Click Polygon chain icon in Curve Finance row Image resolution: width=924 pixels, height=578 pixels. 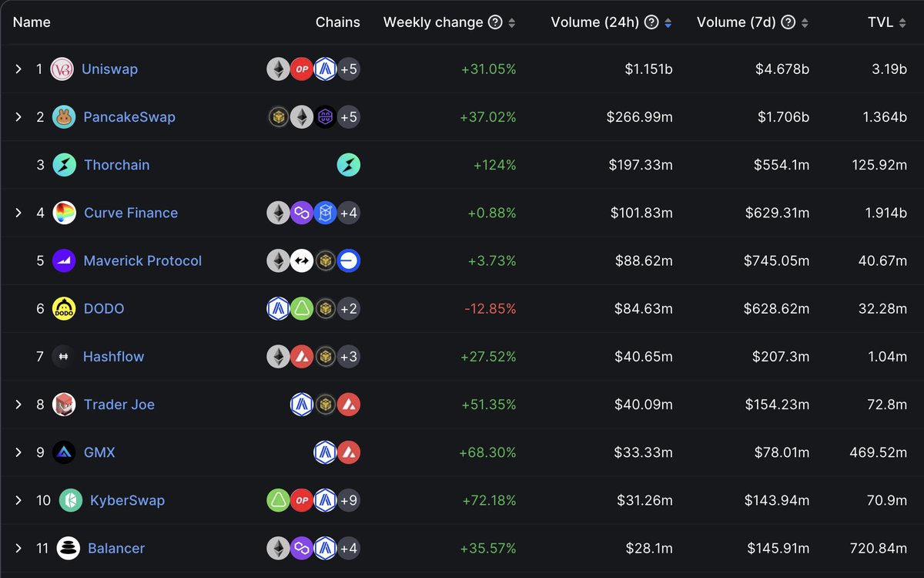(x=302, y=213)
